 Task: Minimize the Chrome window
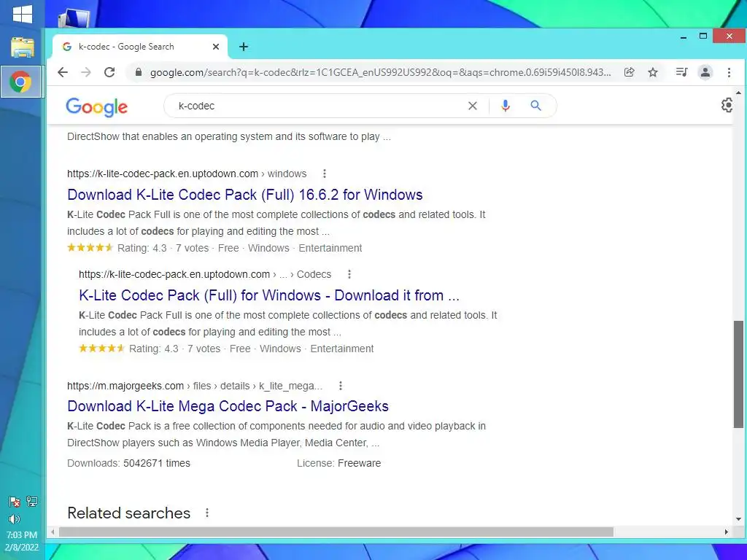[684, 36]
